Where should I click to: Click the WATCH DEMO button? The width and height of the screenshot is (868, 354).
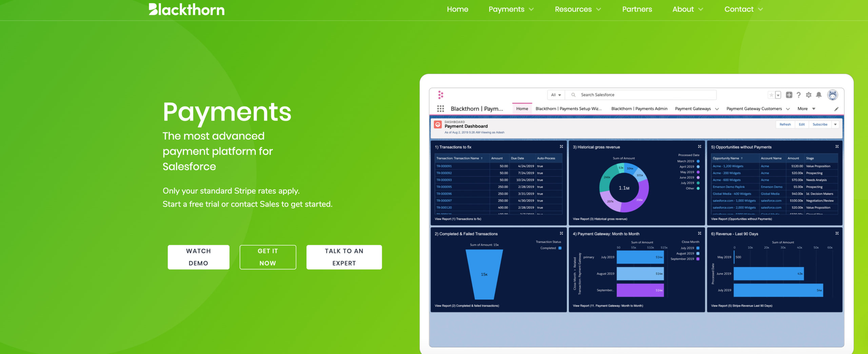point(198,257)
